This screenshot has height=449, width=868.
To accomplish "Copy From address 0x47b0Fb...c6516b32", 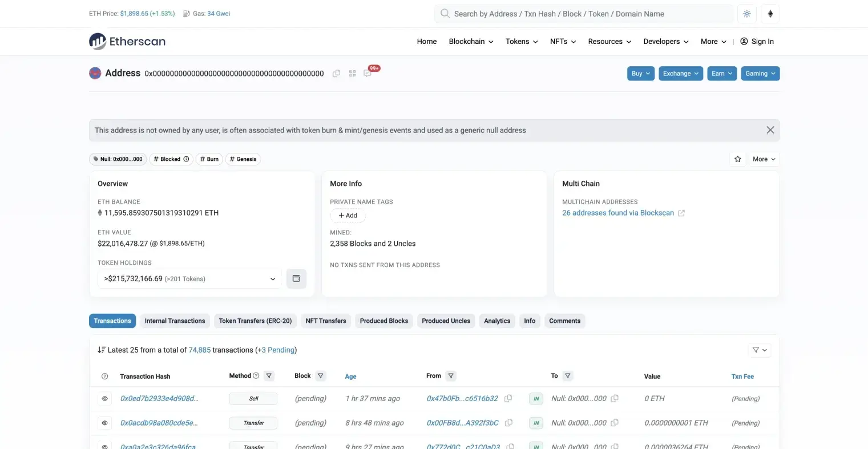I will pyautogui.click(x=508, y=398).
